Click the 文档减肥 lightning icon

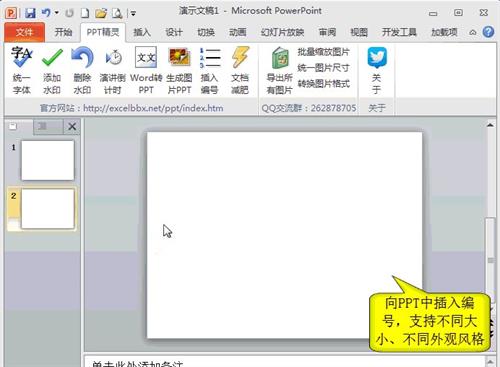click(240, 57)
